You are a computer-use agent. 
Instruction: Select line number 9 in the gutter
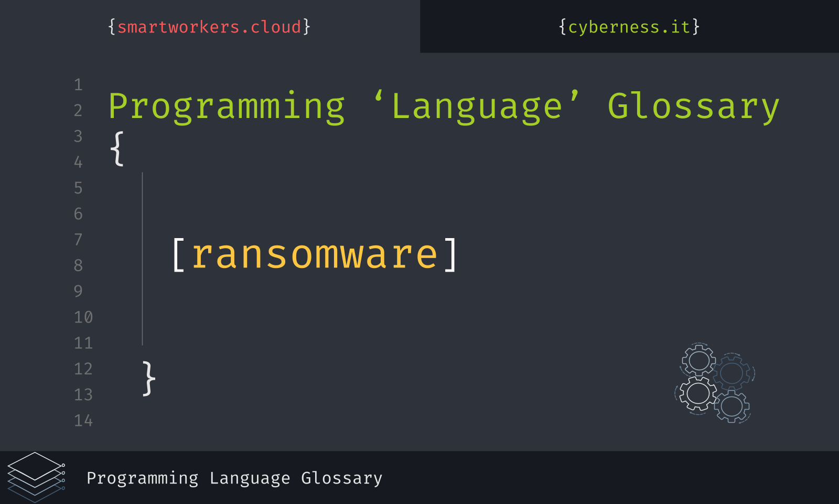click(x=78, y=291)
